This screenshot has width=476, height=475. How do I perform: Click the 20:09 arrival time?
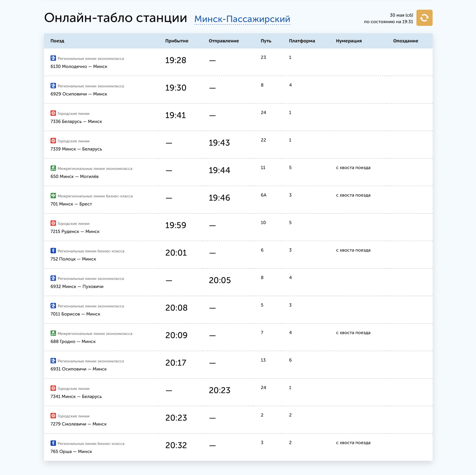click(176, 335)
